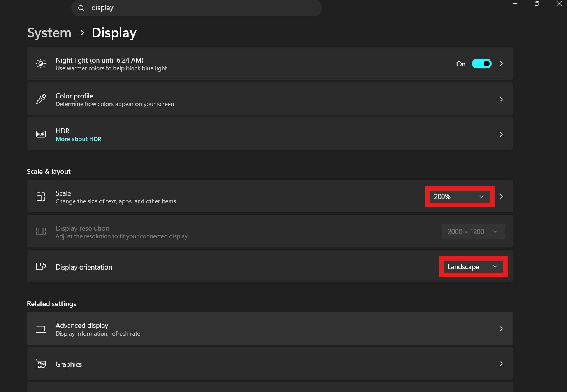Restore down the Settings window
This screenshot has width=567, height=392.
click(537, 3)
